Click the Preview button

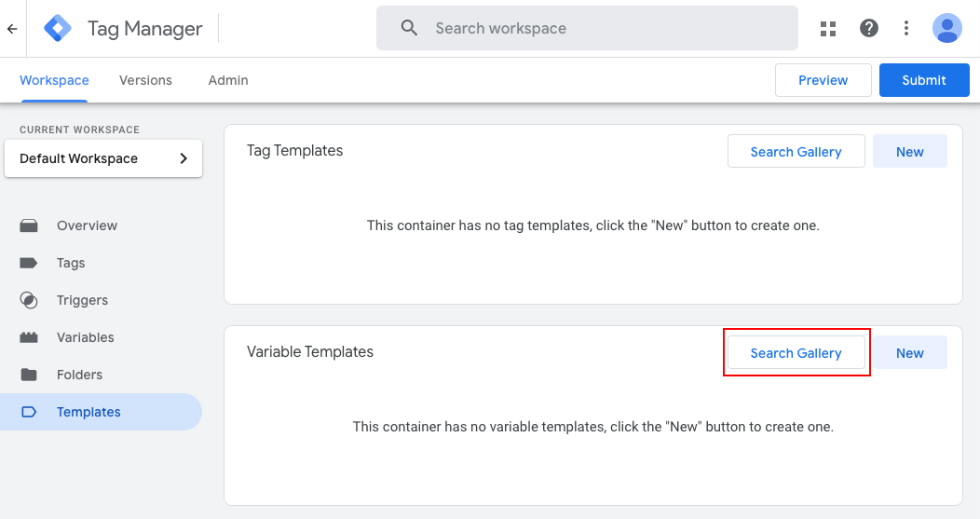pos(823,80)
